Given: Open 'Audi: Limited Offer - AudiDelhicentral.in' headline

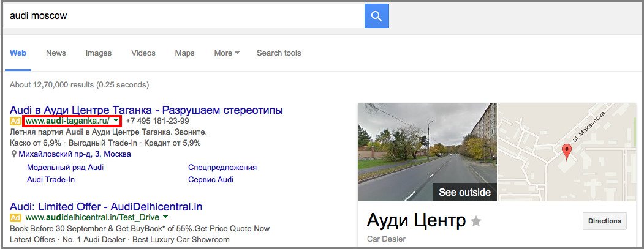Looking at the screenshot, I should 106,206.
